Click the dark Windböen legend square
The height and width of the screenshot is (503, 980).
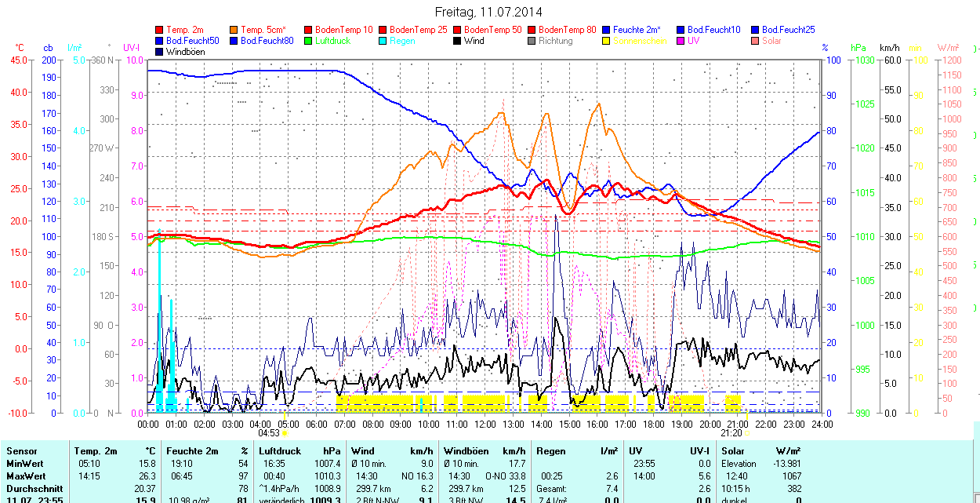(x=160, y=52)
